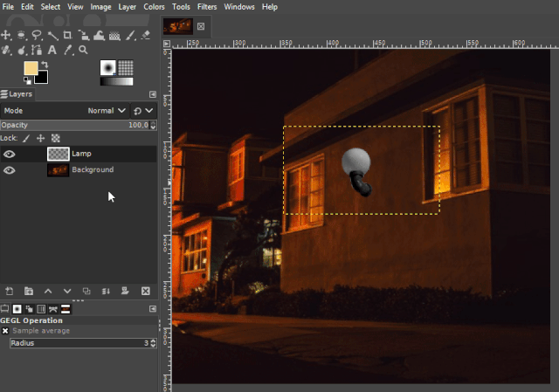Open the File menu

coord(8,7)
